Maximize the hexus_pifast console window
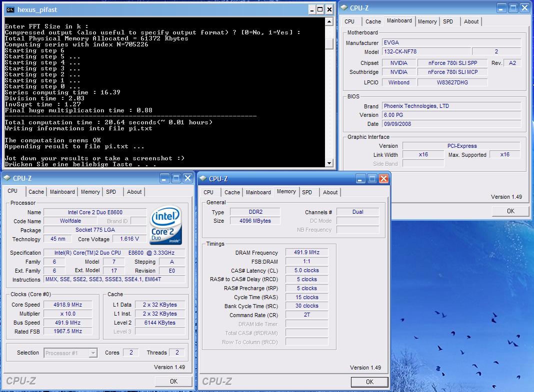Image resolution: width=534 pixels, height=392 pixels. pos(320,9)
